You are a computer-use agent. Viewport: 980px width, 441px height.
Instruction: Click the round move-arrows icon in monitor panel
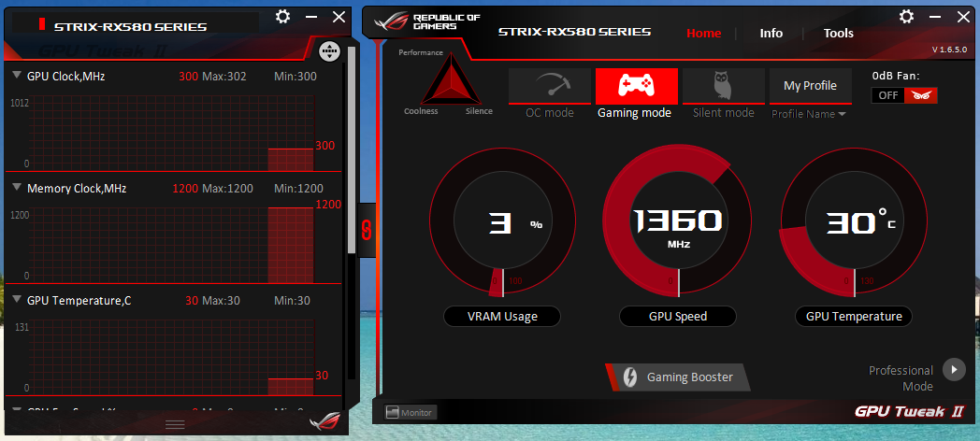point(329,51)
